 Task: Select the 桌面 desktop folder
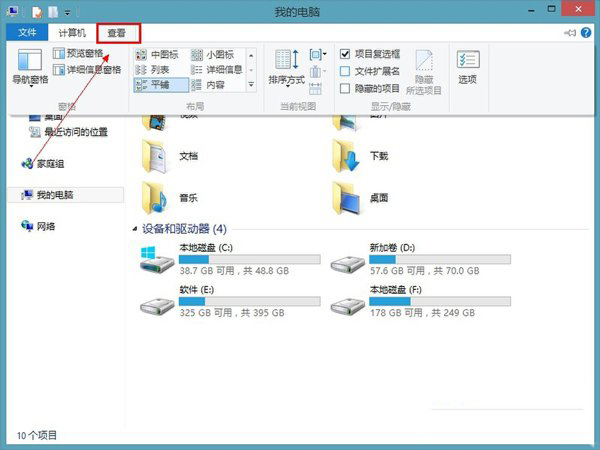coord(361,198)
